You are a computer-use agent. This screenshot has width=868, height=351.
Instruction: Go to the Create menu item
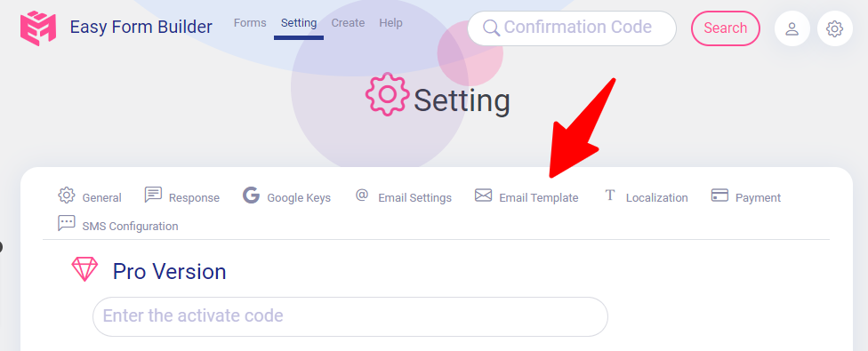[x=348, y=23]
